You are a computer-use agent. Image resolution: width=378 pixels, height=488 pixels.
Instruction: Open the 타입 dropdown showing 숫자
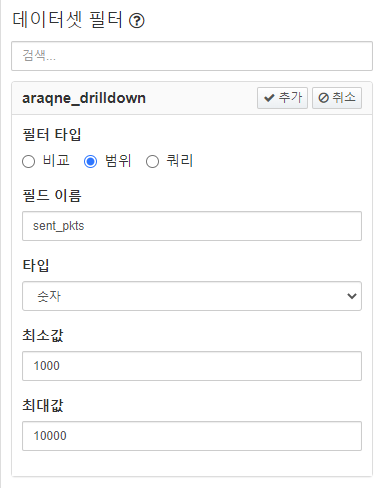point(192,296)
